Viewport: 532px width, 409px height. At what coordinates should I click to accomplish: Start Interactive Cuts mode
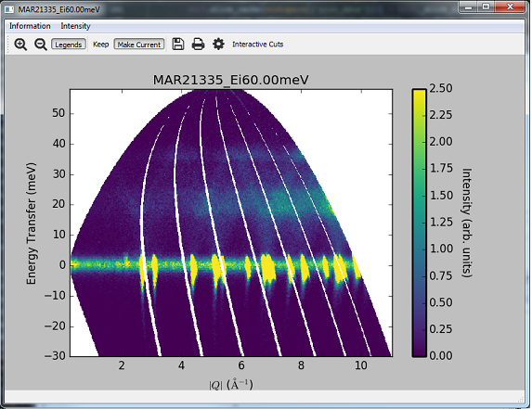point(257,45)
